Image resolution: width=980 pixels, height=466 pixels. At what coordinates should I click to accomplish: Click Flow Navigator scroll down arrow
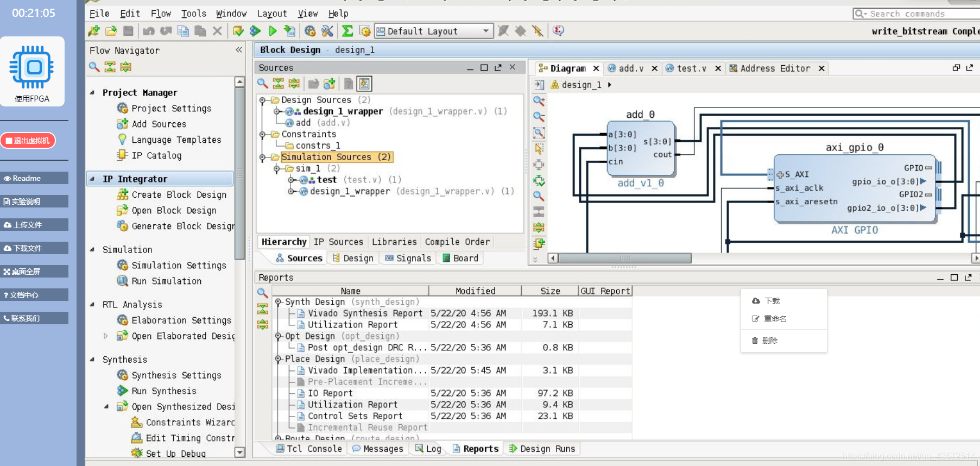pyautogui.click(x=239, y=452)
